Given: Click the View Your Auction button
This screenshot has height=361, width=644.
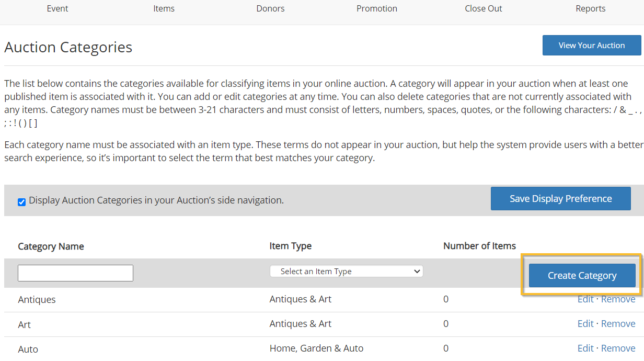Looking at the screenshot, I should (x=592, y=46).
